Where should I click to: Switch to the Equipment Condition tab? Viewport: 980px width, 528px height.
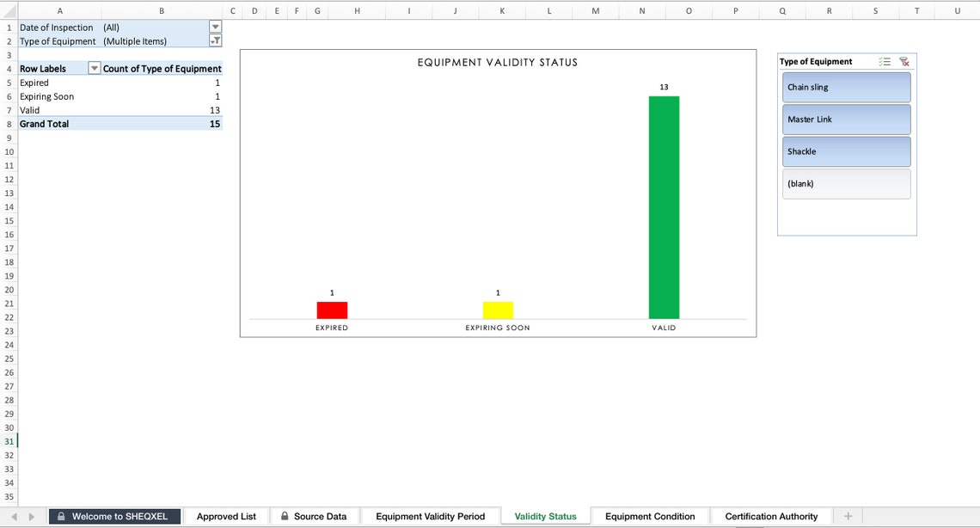[649, 516]
